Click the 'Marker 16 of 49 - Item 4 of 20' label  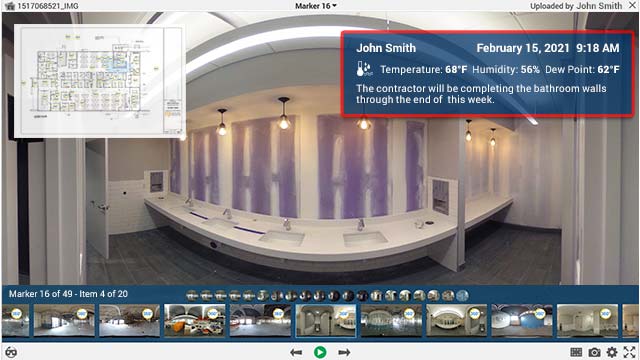[x=68, y=294]
